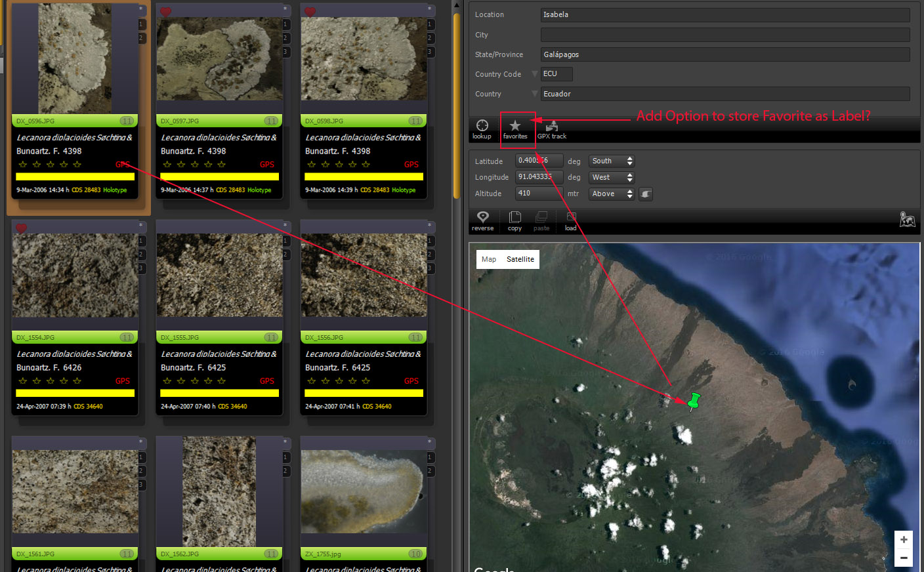Toggle side marker 2 on DX_0596.JPG
This screenshot has width=924, height=572.
point(141,38)
